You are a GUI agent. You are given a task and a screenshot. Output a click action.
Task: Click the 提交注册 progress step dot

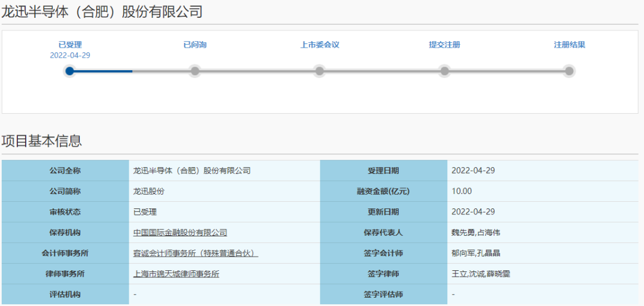(x=444, y=71)
